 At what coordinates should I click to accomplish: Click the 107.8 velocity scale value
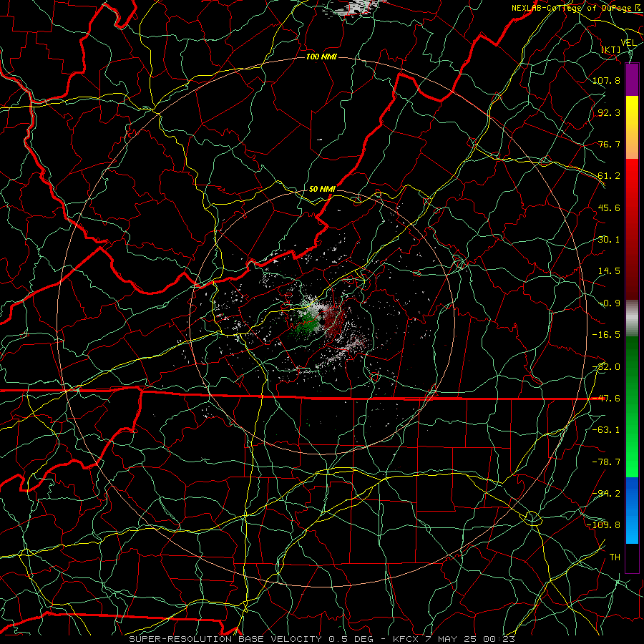click(606, 80)
